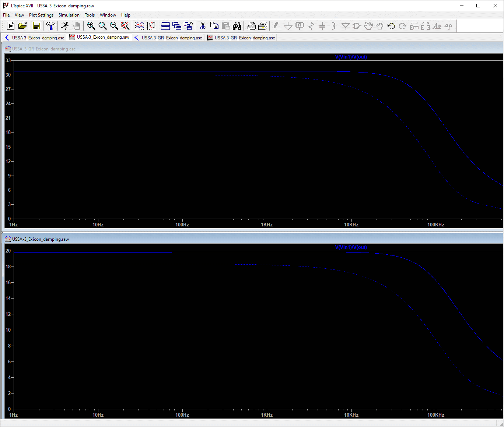Click the 18 value on lower plot vertical axis
This screenshot has width=504, height=427.
(x=8, y=267)
